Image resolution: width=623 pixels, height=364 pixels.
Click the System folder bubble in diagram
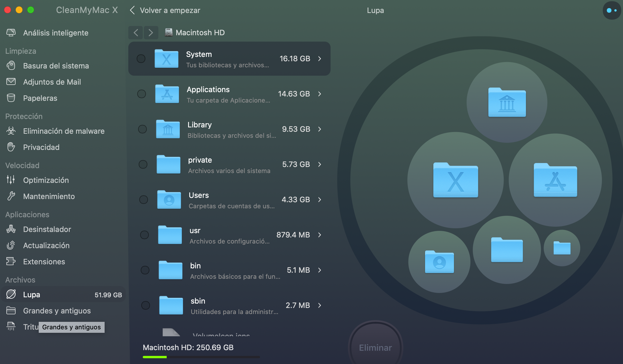pos(455,180)
